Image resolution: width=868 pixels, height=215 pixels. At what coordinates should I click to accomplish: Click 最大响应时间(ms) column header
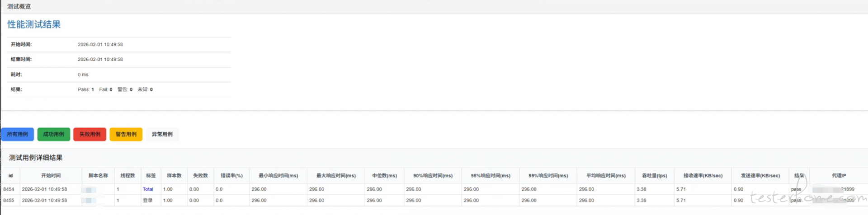(x=336, y=176)
